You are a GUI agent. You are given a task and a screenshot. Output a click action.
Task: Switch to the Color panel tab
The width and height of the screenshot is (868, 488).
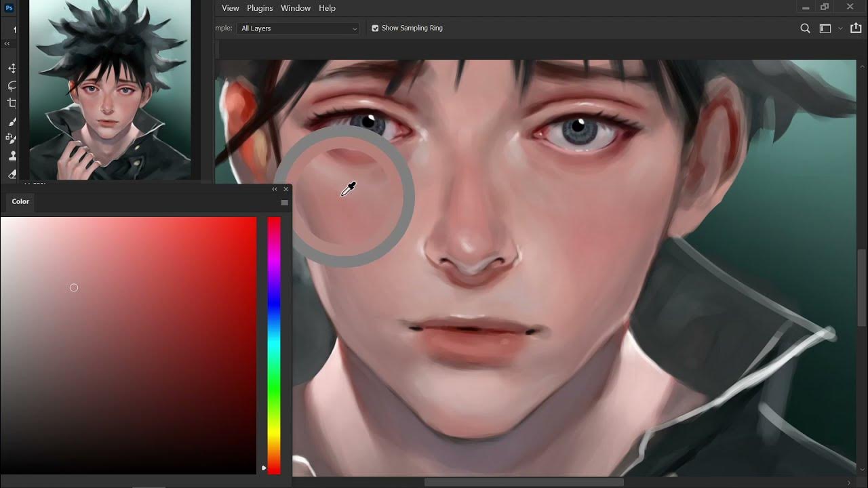[20, 201]
